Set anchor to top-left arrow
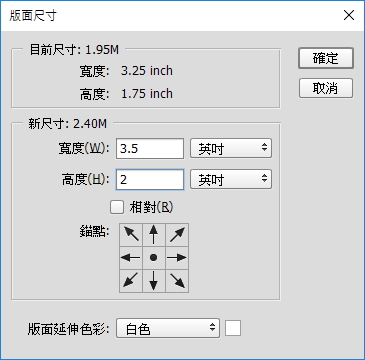 click(x=131, y=235)
